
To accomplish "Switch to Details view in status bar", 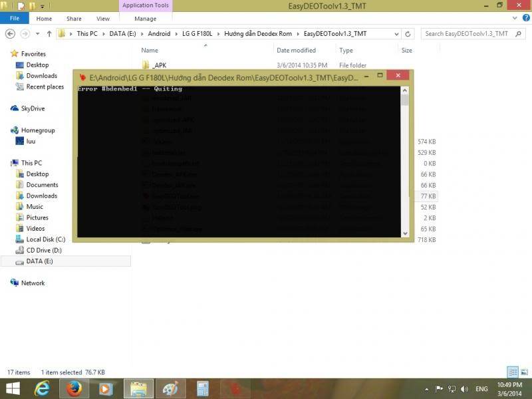I will pos(513,372).
